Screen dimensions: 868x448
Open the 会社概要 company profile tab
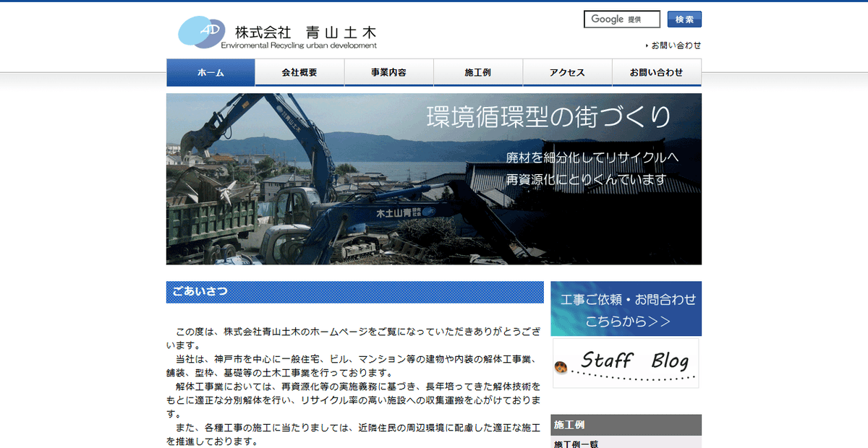(x=299, y=72)
